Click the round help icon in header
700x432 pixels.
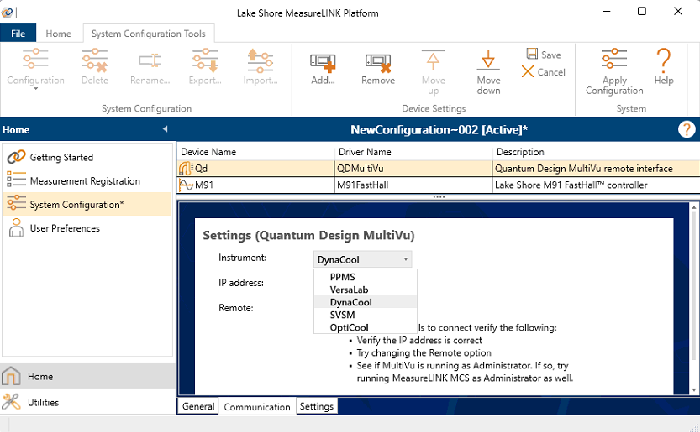tap(687, 129)
